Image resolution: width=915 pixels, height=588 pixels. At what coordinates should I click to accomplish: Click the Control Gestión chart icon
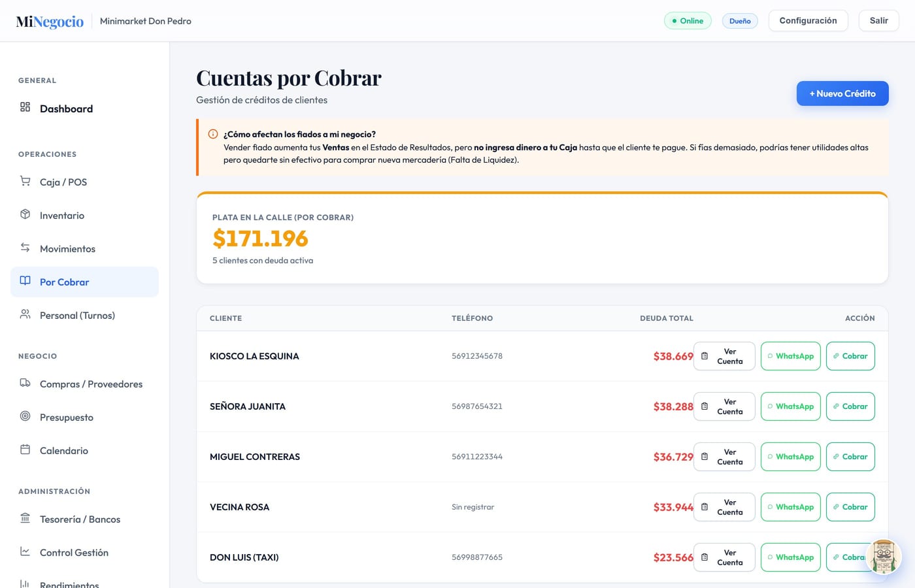pos(25,551)
